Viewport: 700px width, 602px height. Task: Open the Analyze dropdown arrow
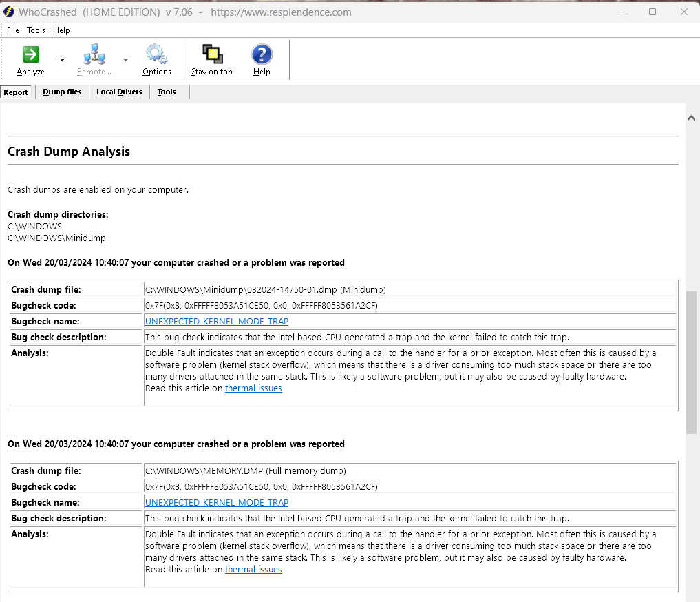coord(62,60)
